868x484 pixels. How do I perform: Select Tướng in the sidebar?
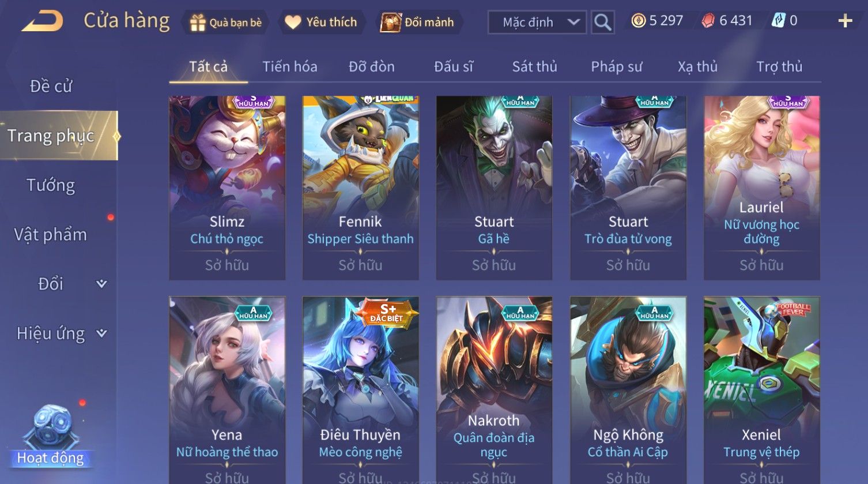click(x=51, y=185)
